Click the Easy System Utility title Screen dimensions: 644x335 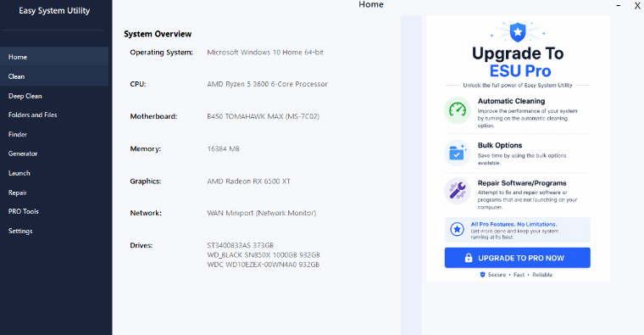click(54, 11)
